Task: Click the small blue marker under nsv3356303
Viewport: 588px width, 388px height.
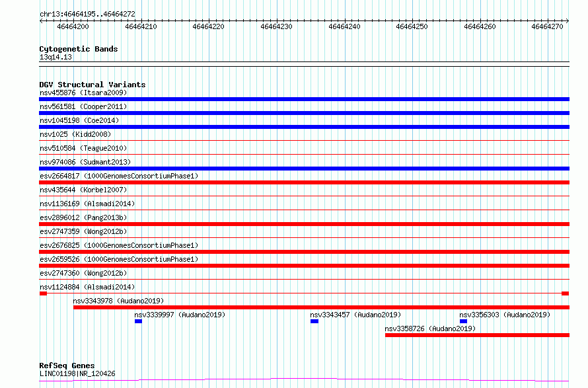Action: 464,321
